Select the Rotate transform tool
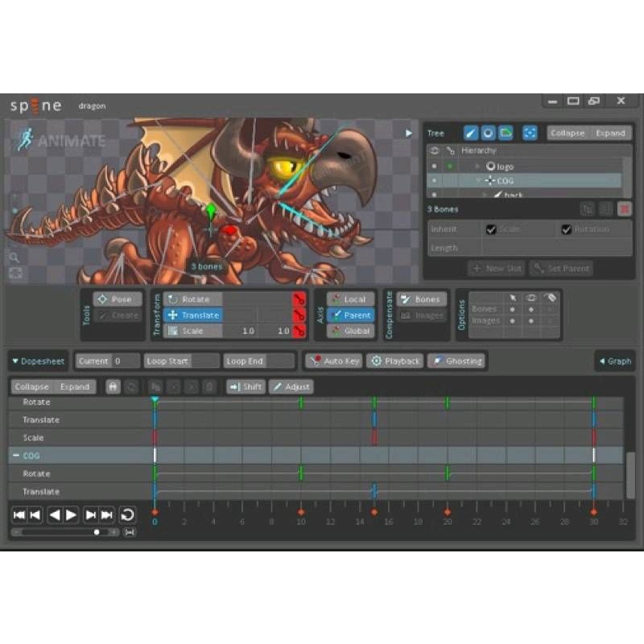The width and height of the screenshot is (644, 644). click(192, 299)
